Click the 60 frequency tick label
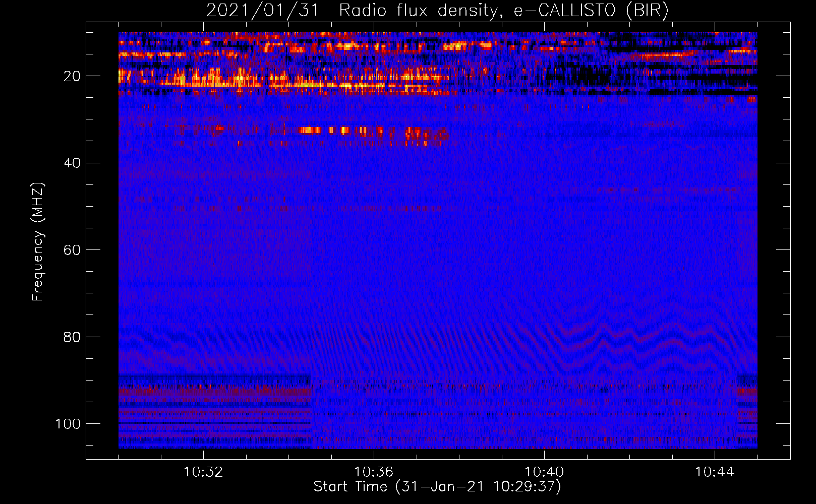 pyautogui.click(x=72, y=250)
